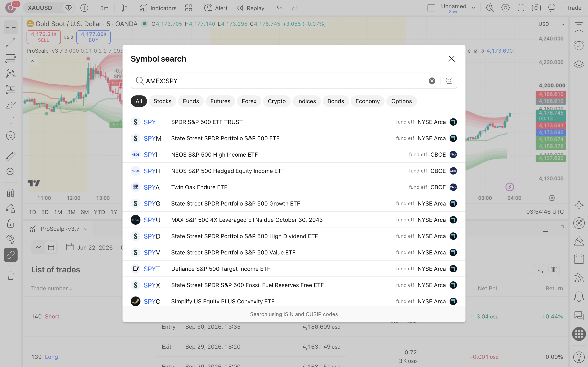The height and width of the screenshot is (367, 588).
Task: Click the 4,177.060 BUY button
Action: click(x=94, y=37)
